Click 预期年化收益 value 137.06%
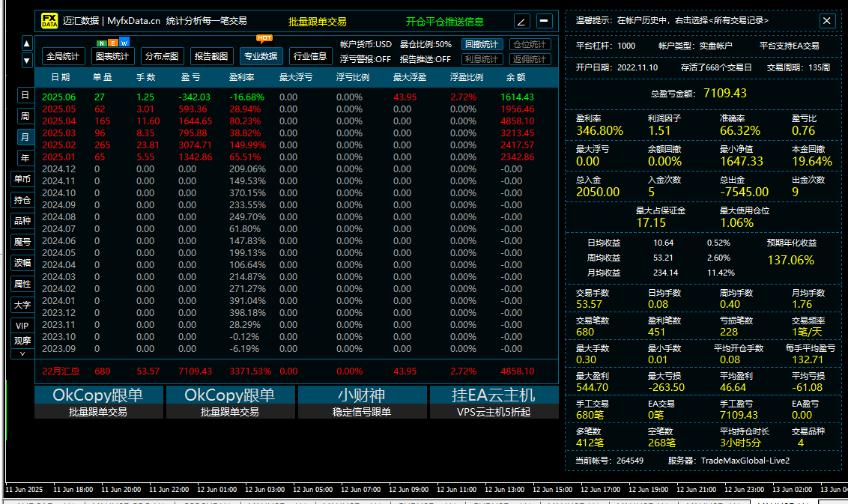The width and height of the screenshot is (848, 504). [790, 260]
